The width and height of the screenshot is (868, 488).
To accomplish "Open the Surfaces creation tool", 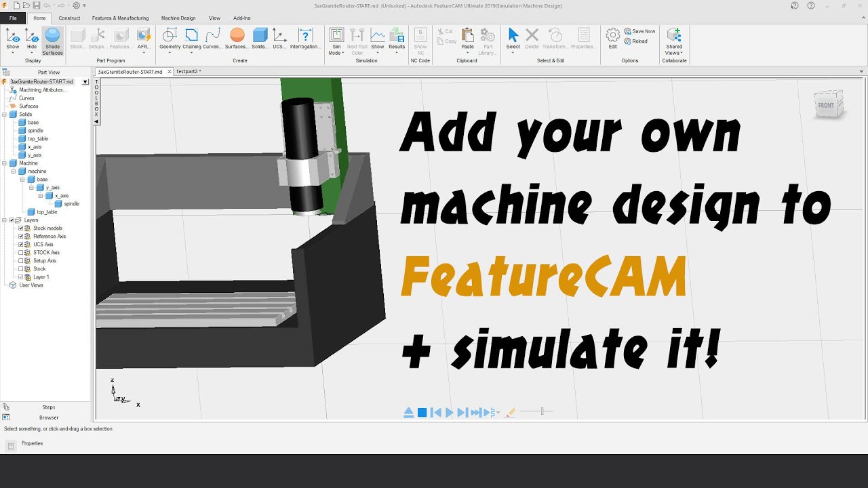I will coord(237,39).
